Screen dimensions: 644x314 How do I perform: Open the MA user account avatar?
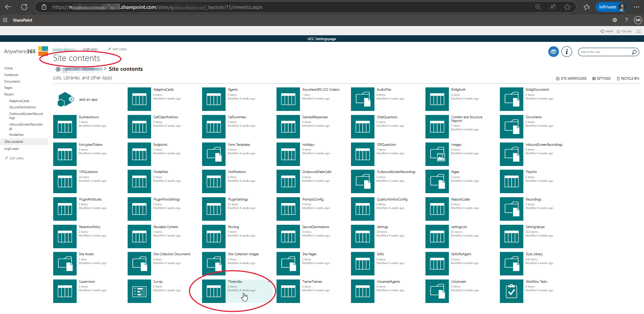pyautogui.click(x=638, y=20)
